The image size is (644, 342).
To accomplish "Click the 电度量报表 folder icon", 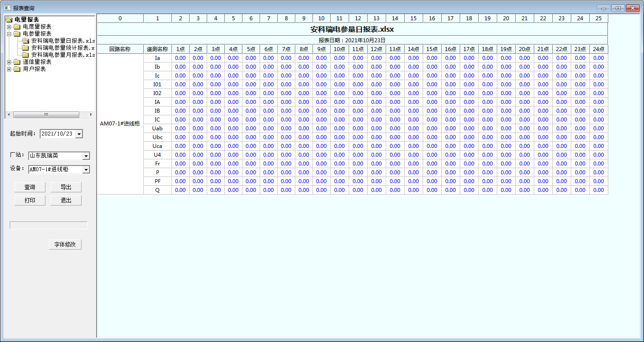I will (x=17, y=27).
